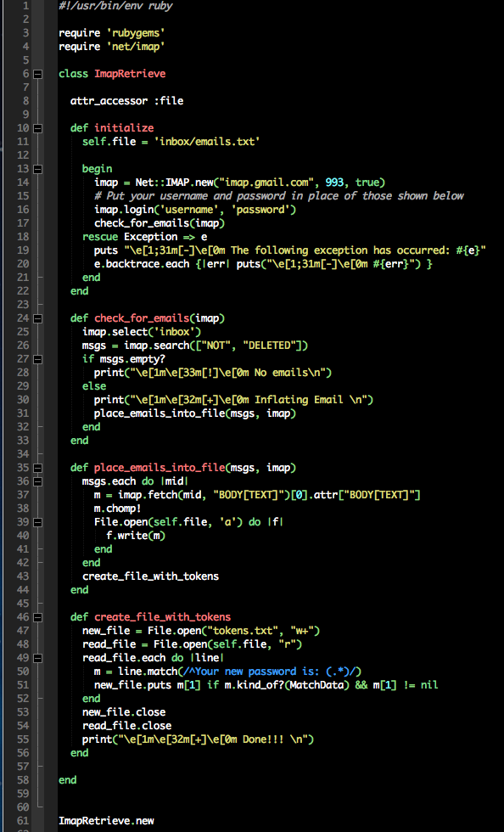The width and height of the screenshot is (504, 832).
Task: Click line number 61 in gutter
Action: [23, 821]
